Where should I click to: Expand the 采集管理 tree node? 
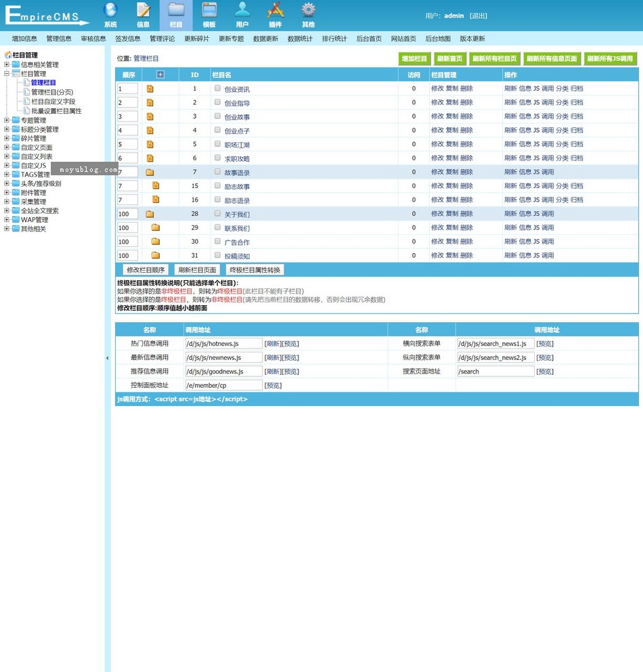pos(7,202)
